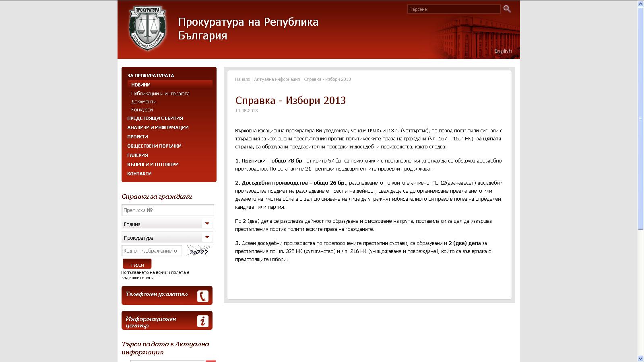644x362 pixels.
Task: Open Конкурси submenu item
Action: 142,109
